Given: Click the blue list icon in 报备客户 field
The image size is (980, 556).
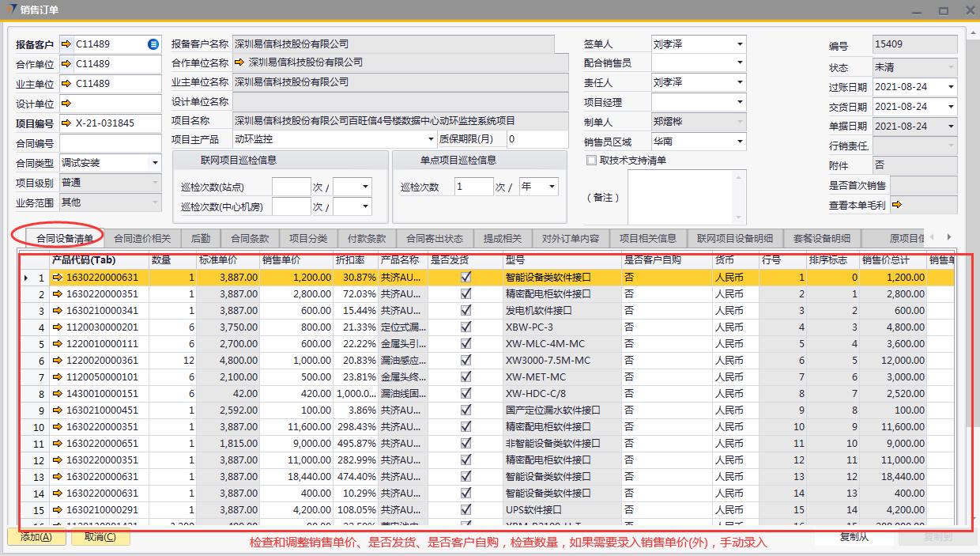Looking at the screenshot, I should tap(153, 44).
